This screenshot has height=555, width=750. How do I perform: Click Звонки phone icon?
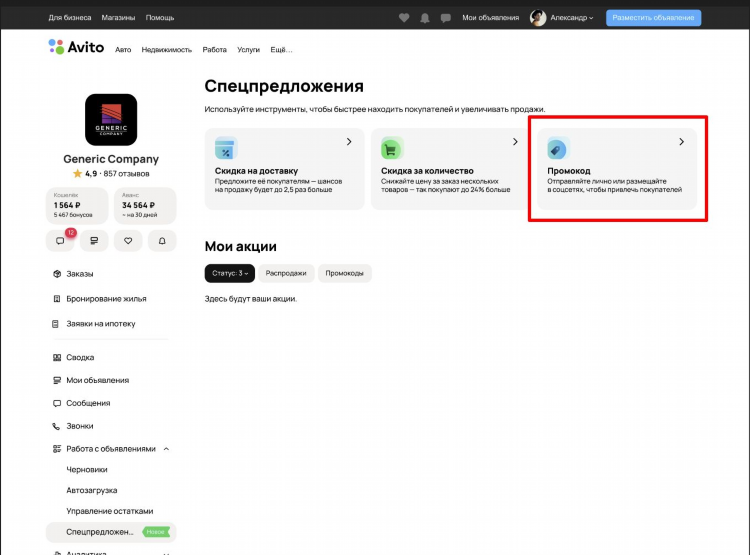pos(56,426)
